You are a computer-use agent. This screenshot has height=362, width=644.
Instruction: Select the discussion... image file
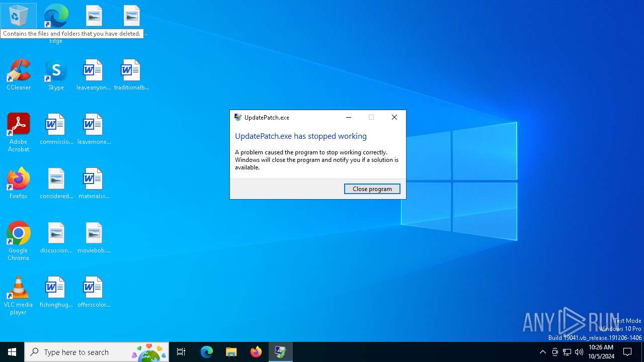56,238
